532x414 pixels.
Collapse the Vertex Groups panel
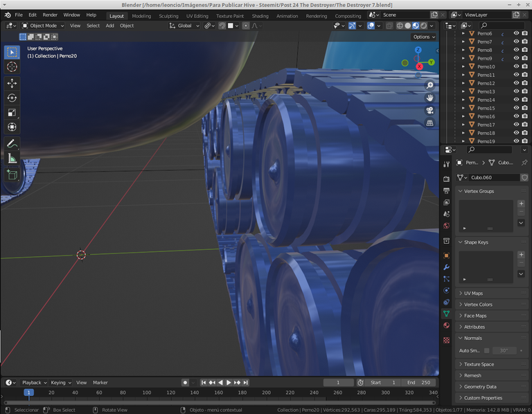pos(461,191)
